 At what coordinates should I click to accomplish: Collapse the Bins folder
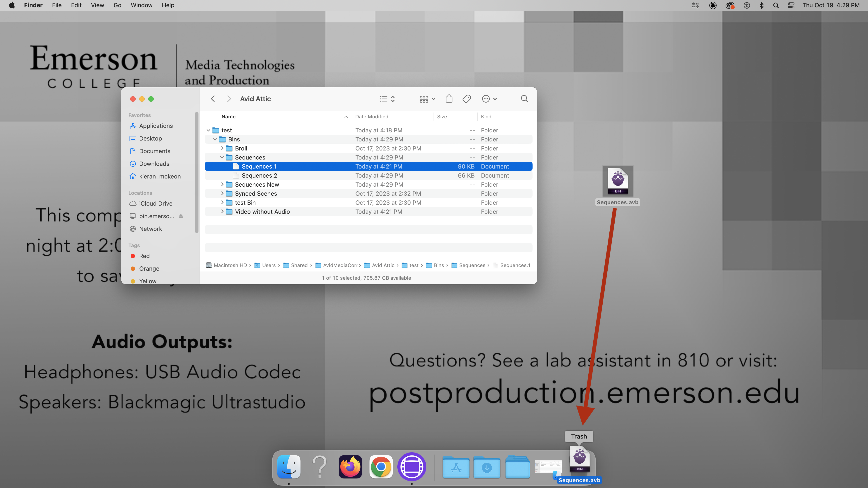(x=215, y=139)
